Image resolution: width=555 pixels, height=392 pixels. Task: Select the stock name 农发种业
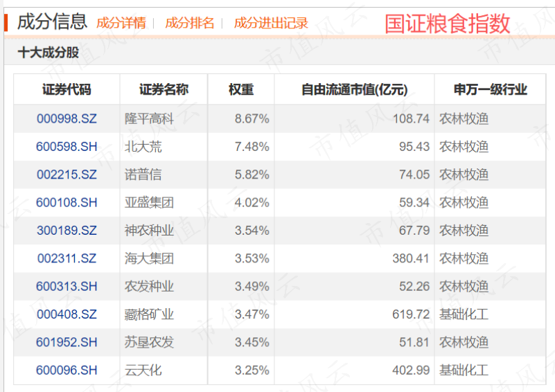point(149,286)
